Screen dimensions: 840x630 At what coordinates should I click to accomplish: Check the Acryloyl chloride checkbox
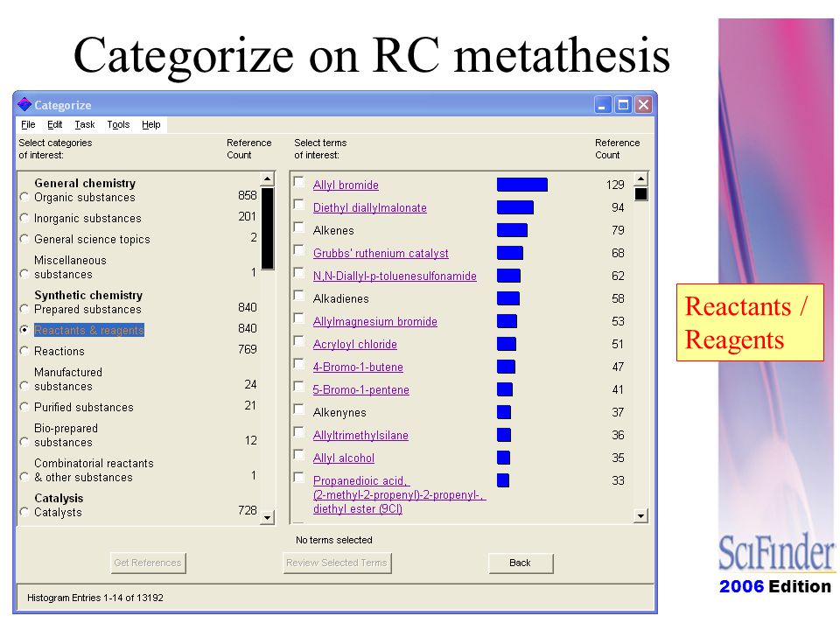point(299,341)
